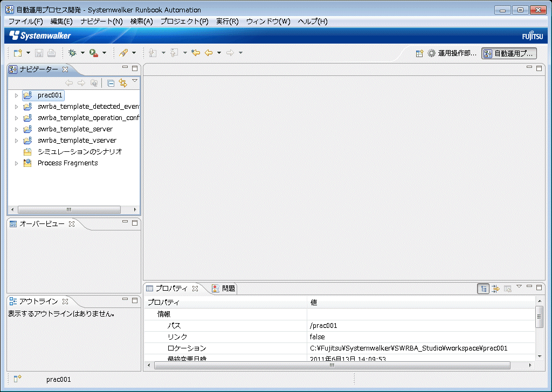The height and width of the screenshot is (392, 552).
Task: Click Collapse All in Navigator toolbar
Action: coord(111,83)
